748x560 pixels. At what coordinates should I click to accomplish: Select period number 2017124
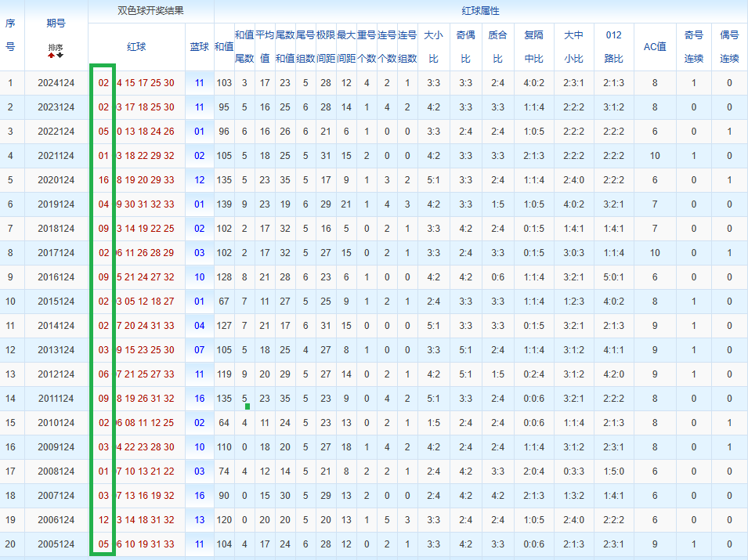click(x=56, y=253)
